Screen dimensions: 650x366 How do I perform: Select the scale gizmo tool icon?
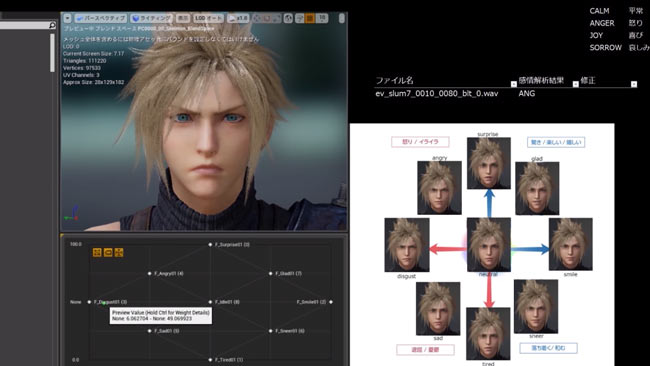(x=276, y=18)
